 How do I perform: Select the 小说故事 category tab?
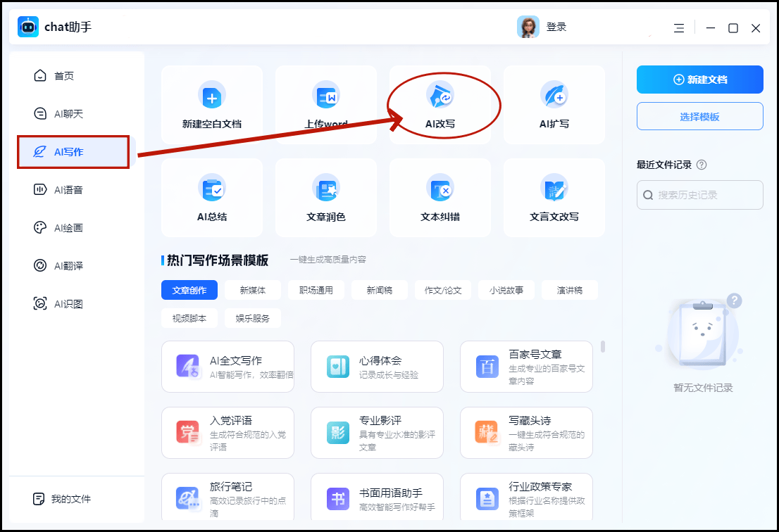[506, 290]
